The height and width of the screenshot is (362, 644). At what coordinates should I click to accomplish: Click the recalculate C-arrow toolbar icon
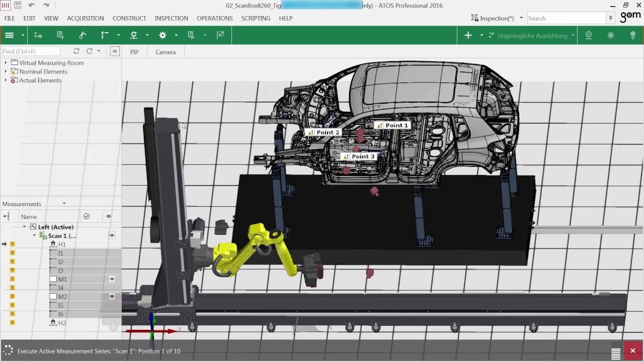[133, 35]
